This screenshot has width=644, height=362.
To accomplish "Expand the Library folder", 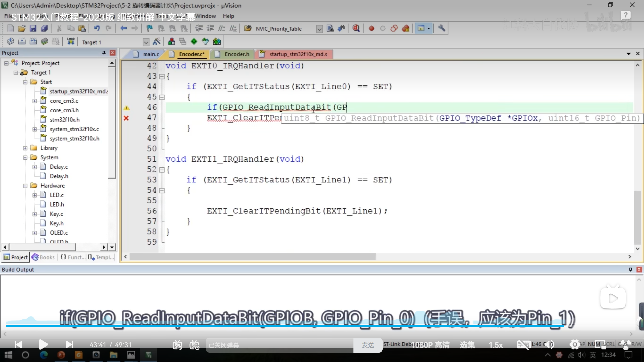I will 25,148.
